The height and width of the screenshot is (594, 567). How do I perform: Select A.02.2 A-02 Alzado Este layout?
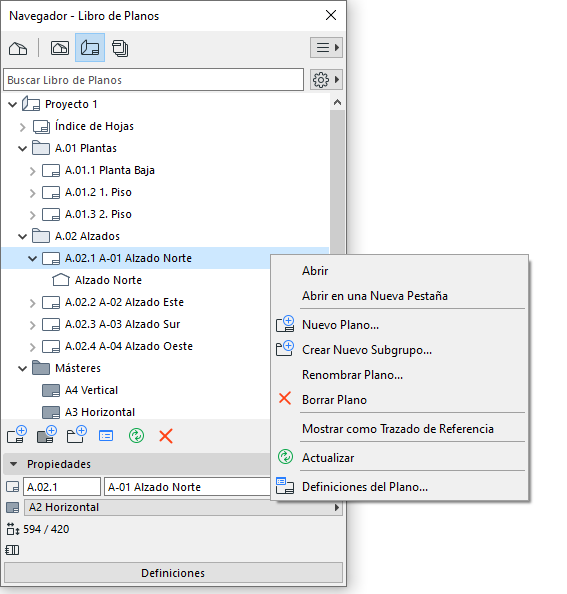[124, 302]
